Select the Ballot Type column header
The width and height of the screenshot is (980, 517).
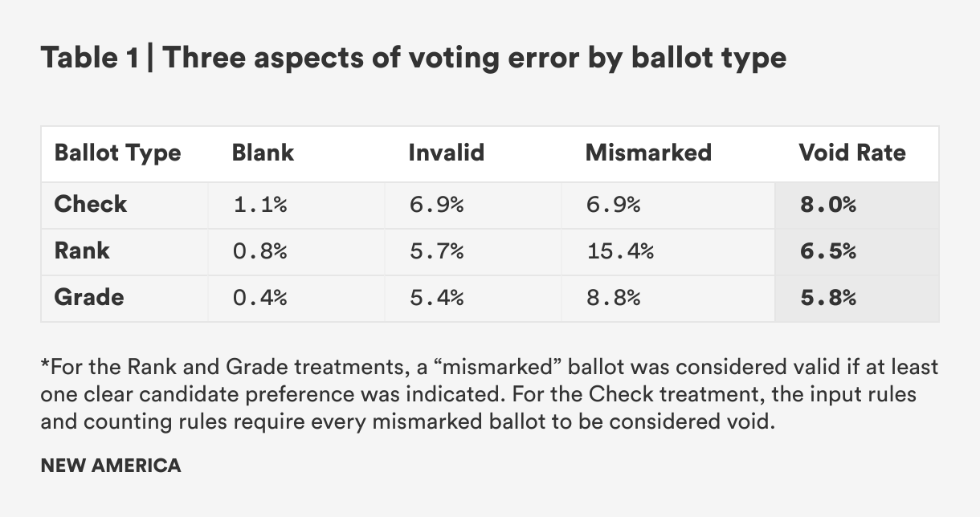117,153
